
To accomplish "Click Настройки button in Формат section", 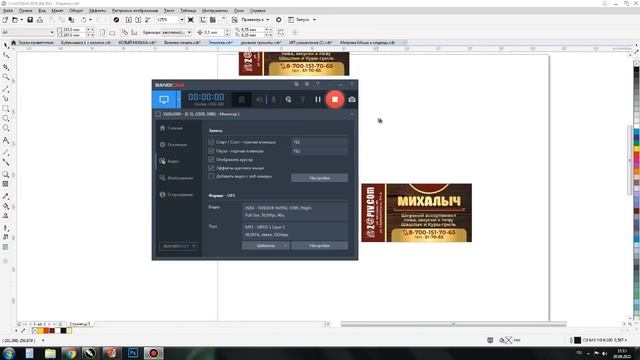I will (320, 246).
